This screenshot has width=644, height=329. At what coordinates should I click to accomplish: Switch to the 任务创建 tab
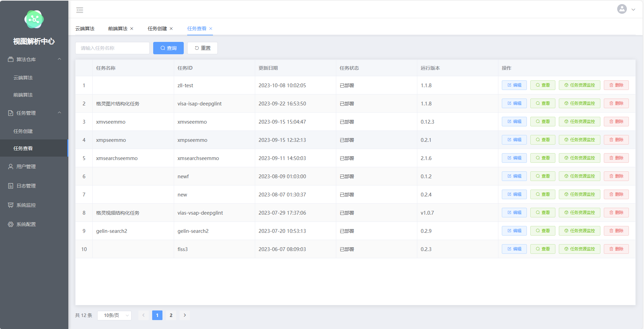(x=157, y=29)
